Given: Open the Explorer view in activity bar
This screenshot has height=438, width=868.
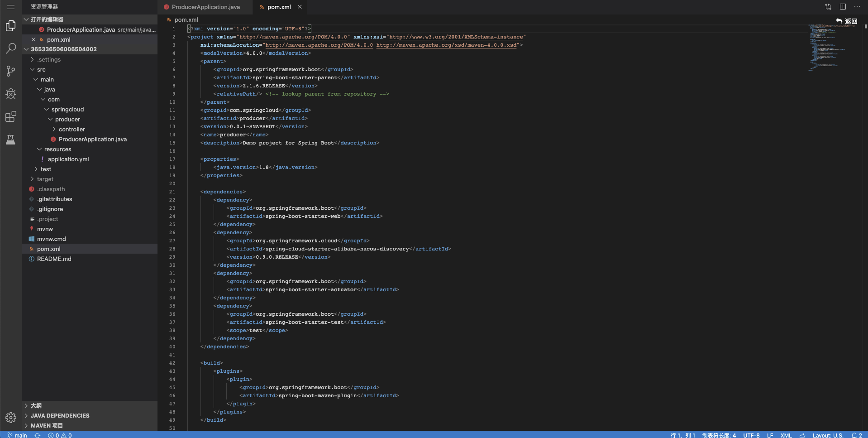Looking at the screenshot, I should [11, 26].
